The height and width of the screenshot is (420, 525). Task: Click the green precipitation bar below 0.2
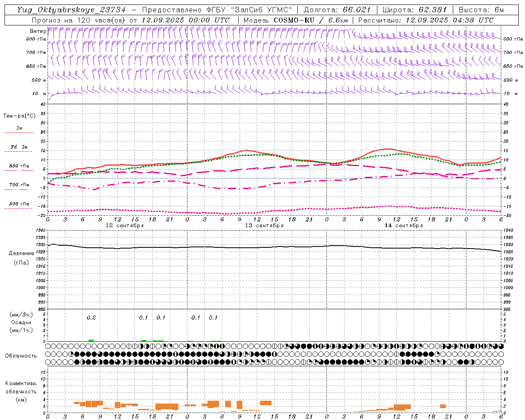91,340
